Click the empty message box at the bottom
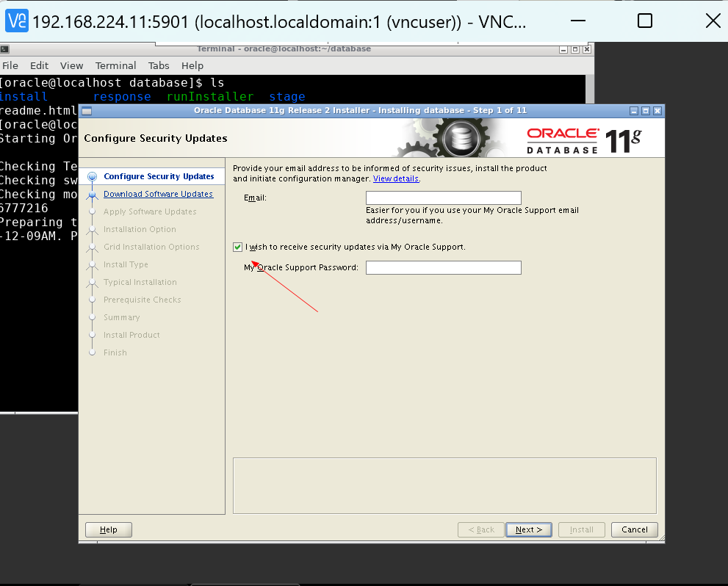 (444, 486)
